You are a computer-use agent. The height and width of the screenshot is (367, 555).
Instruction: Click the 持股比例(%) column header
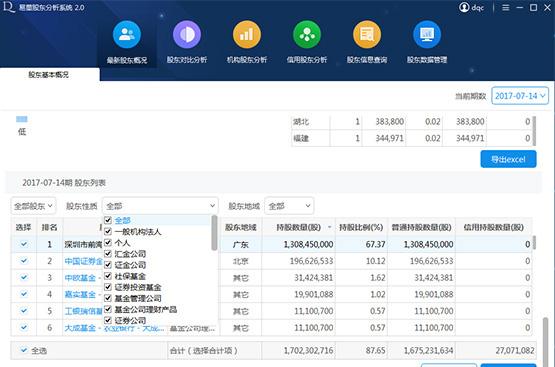[361, 227]
